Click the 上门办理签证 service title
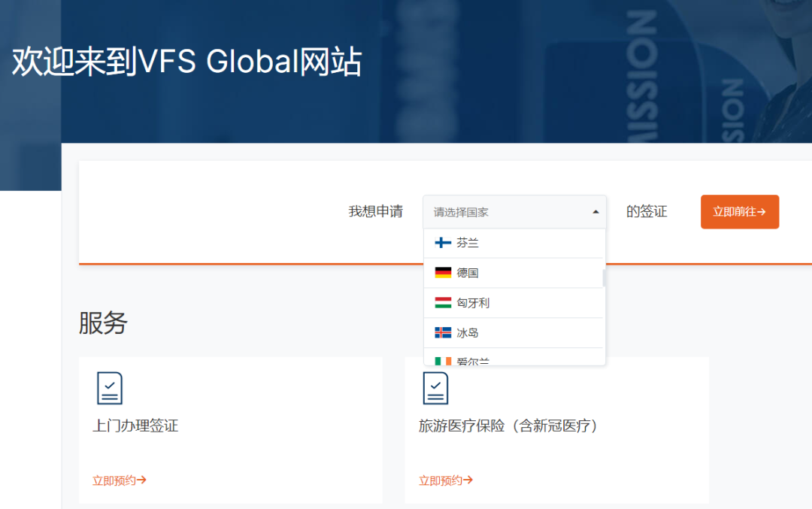 [x=135, y=426]
